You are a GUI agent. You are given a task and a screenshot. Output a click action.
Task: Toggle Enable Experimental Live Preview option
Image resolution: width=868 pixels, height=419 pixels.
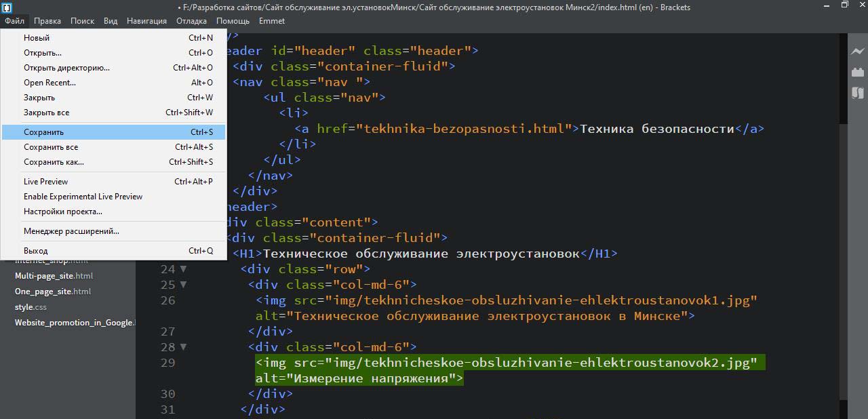tap(83, 197)
